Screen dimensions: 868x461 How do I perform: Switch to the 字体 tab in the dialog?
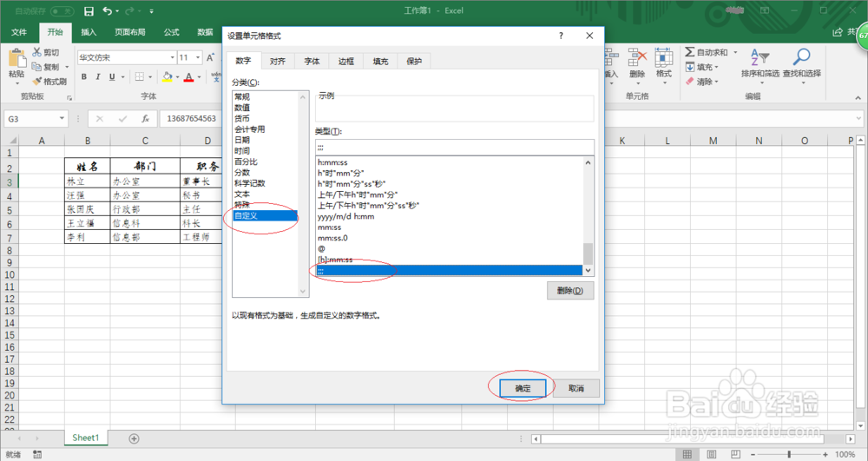click(312, 62)
